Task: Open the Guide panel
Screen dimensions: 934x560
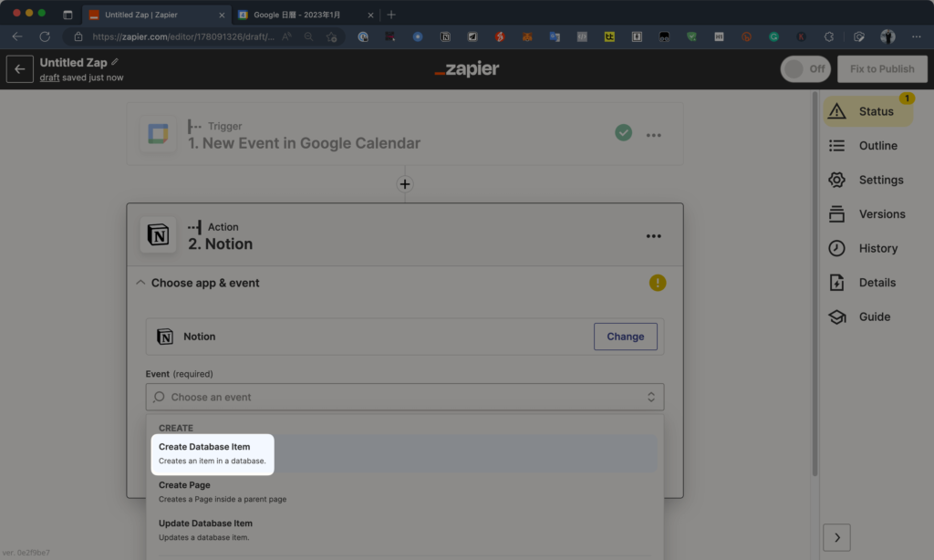Action: coord(859,316)
